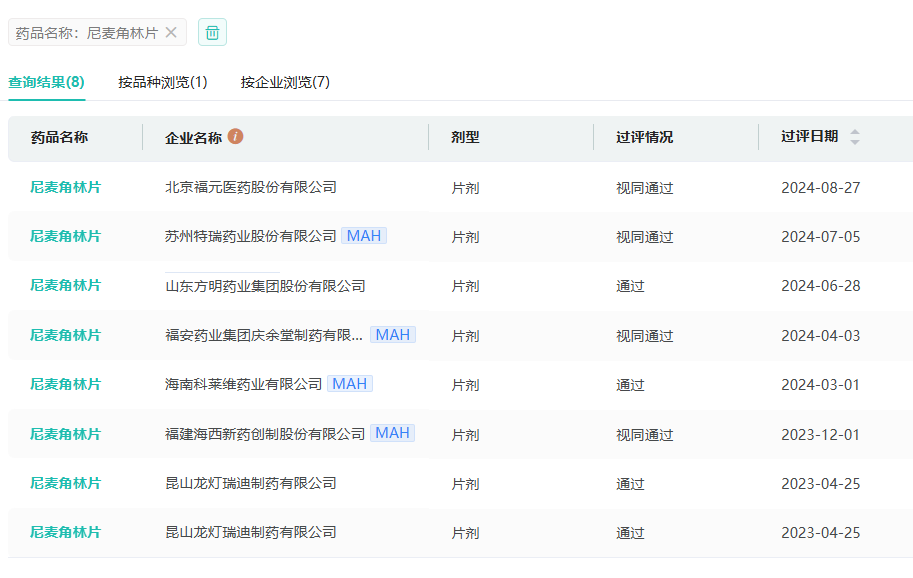Click the 过评情况 column header
Image resolution: width=913 pixels, height=578 pixels.
click(x=644, y=137)
